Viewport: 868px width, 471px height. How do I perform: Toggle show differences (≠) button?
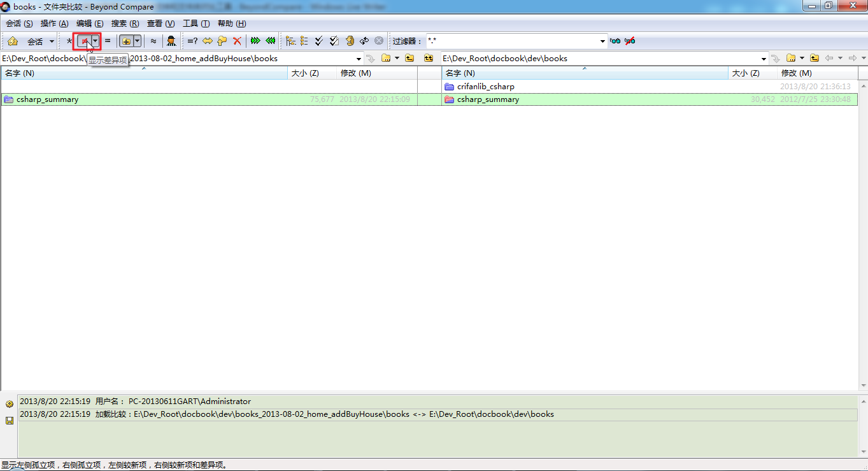(83, 41)
